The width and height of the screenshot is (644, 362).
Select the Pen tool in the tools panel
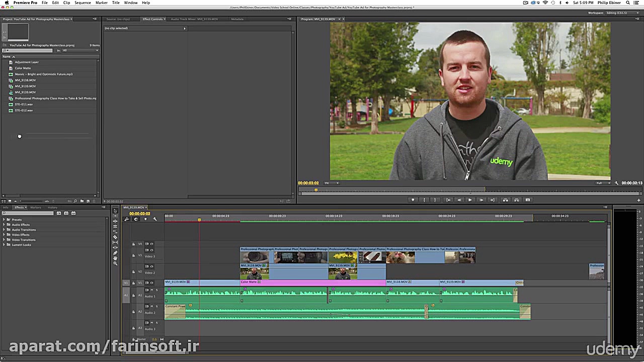point(115,252)
